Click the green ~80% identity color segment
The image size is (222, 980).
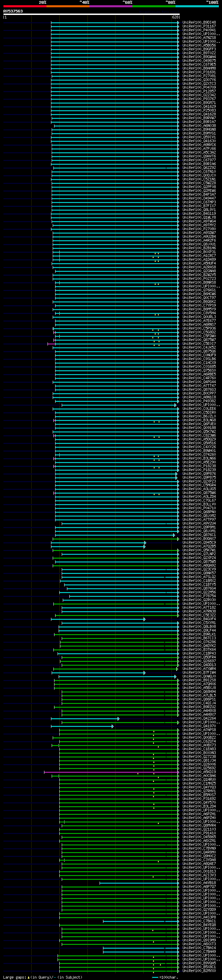click(154, 6)
